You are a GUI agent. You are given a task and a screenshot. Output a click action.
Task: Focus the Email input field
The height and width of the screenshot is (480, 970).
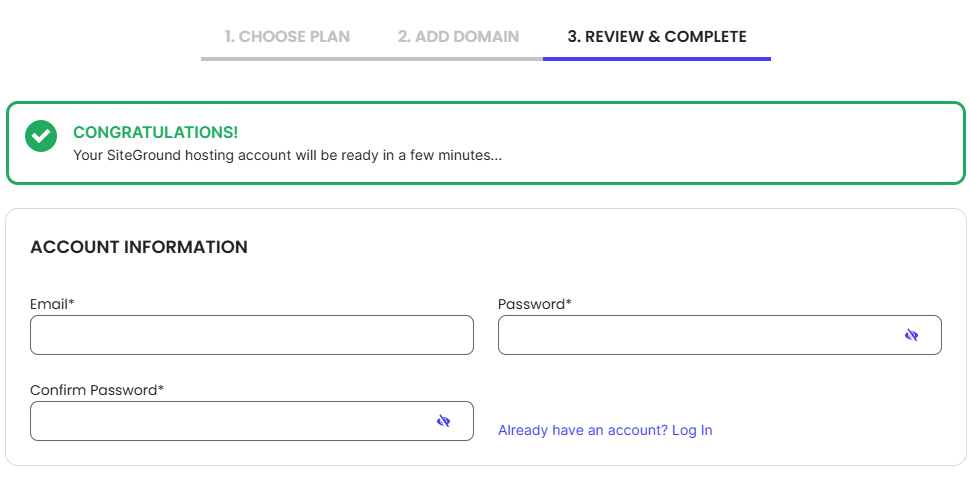coord(252,335)
